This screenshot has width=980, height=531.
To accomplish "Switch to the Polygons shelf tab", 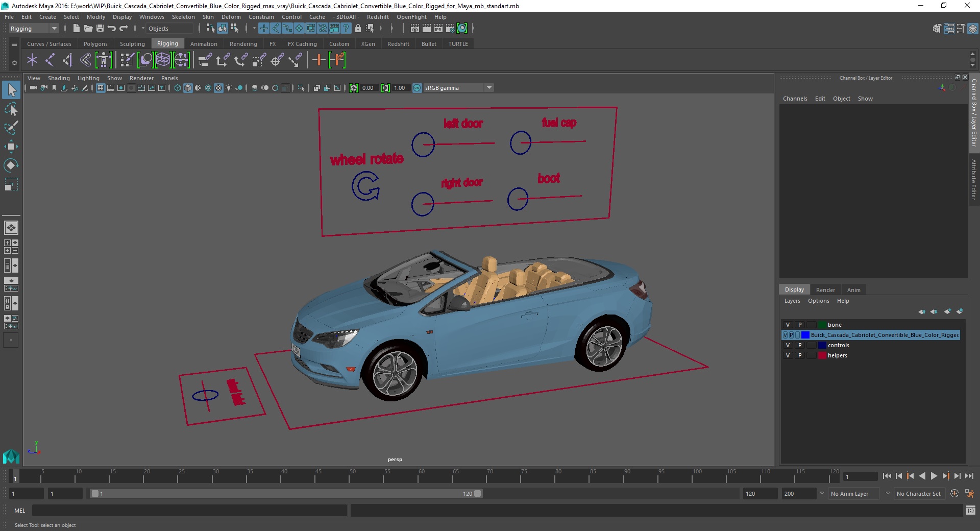I will pos(95,44).
